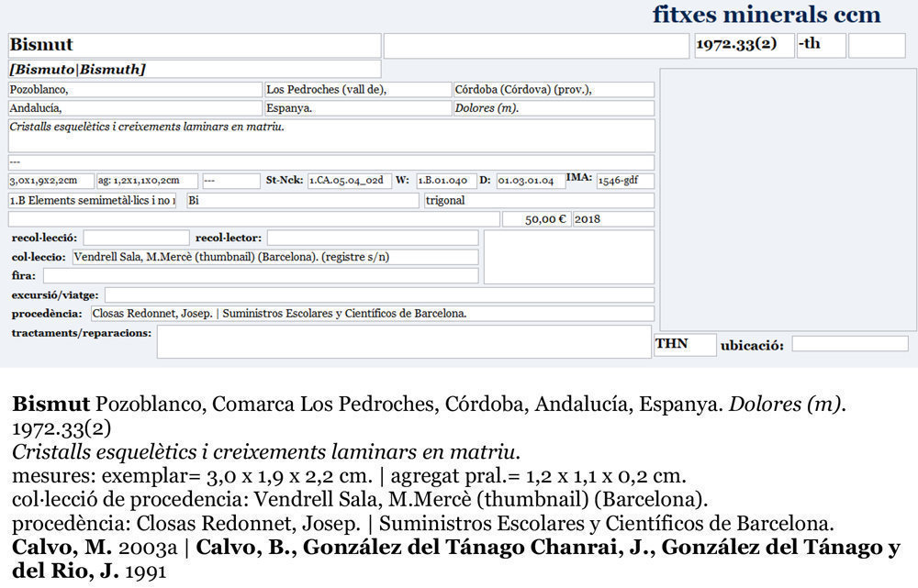Click the specimen size field 3,0x1,9x2,2cm
The width and height of the screenshot is (918, 588).
50,181
